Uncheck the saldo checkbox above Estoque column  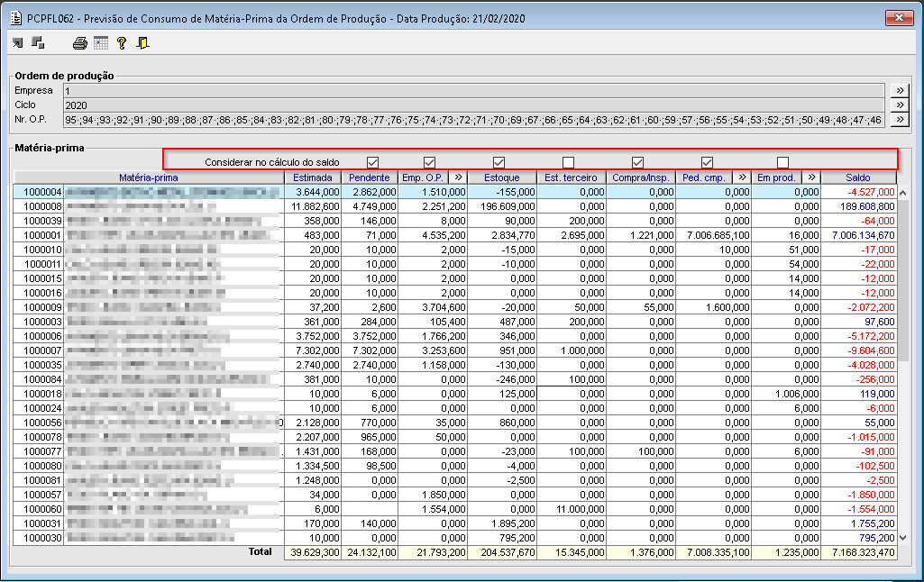click(x=499, y=162)
